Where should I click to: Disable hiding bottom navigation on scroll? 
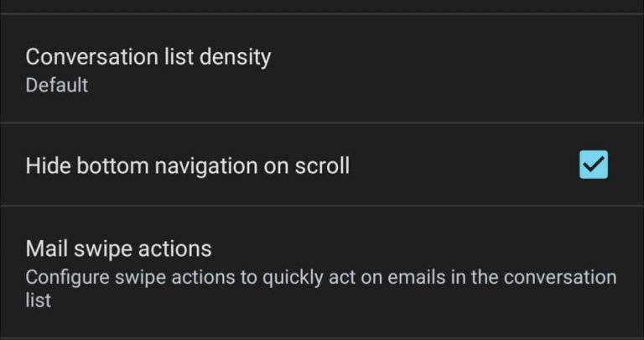594,165
